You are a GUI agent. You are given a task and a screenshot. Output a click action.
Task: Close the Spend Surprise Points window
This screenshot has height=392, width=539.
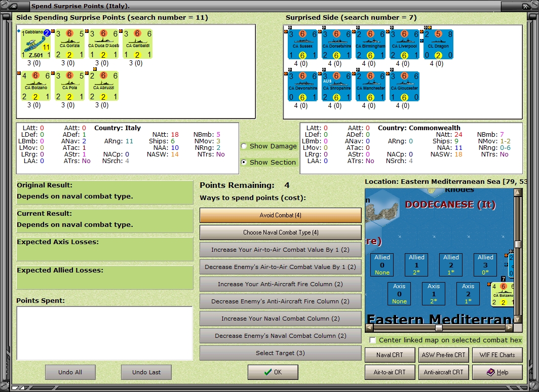tap(526, 6)
